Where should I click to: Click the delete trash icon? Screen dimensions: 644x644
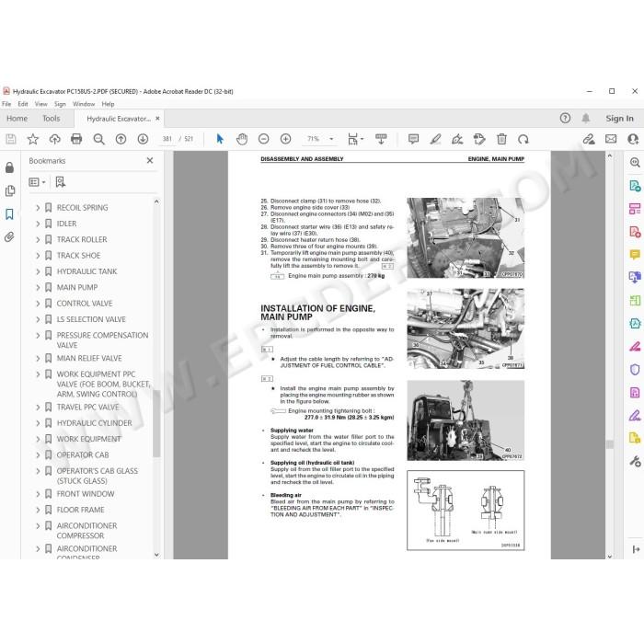click(501, 139)
